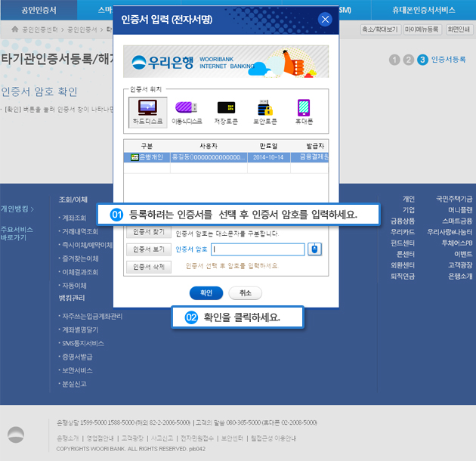Choose the 저장토큰 storage token icon
Image resolution: width=476 pixels, height=461 pixels.
(x=226, y=113)
